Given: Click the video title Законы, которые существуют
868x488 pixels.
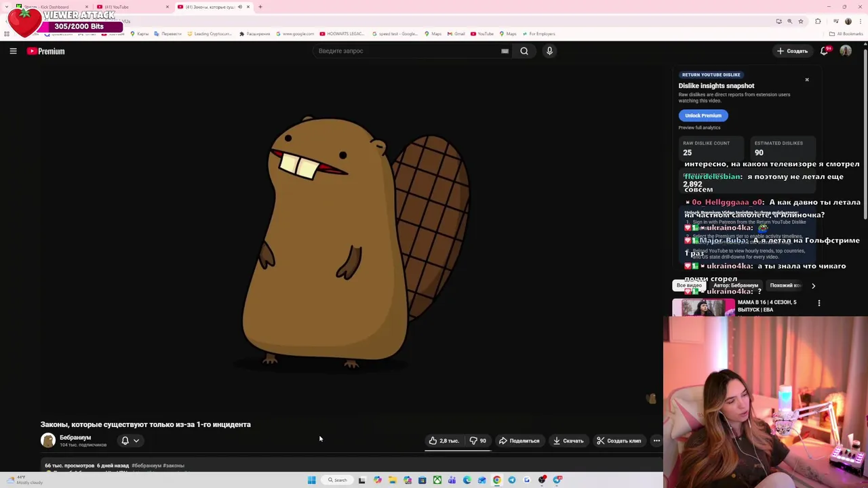Looking at the screenshot, I should click(146, 424).
